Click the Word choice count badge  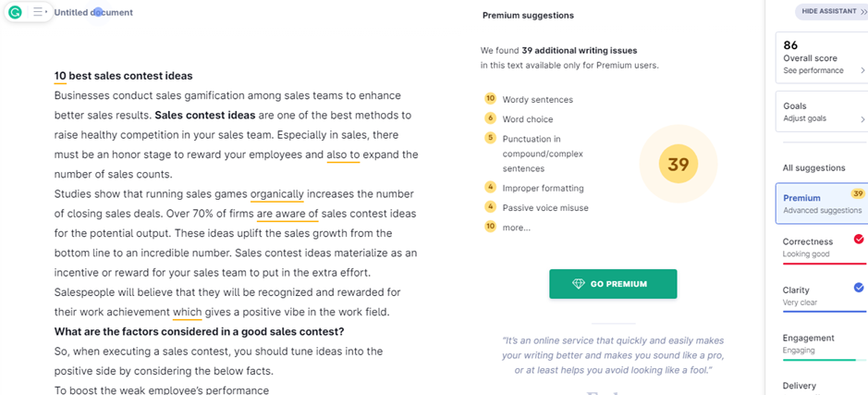490,118
